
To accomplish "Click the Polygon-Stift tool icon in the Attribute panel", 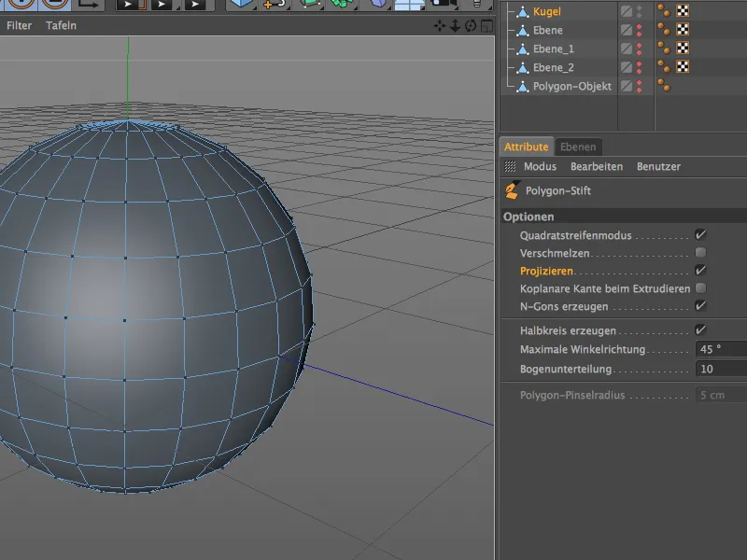I will point(511,190).
